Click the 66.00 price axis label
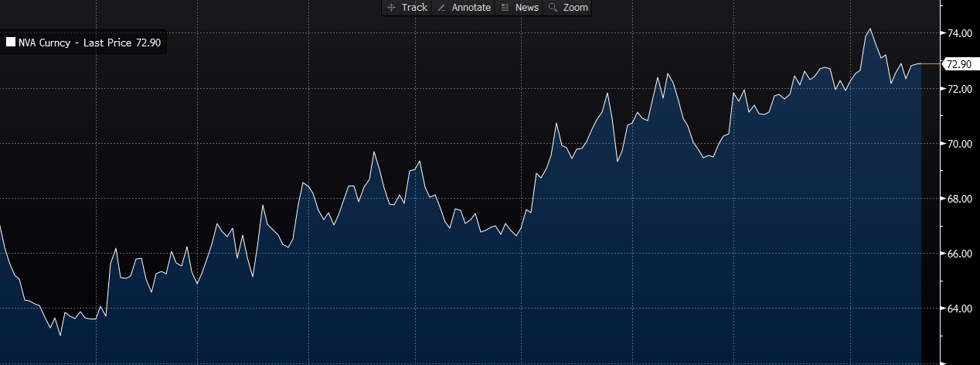 pyautogui.click(x=961, y=254)
